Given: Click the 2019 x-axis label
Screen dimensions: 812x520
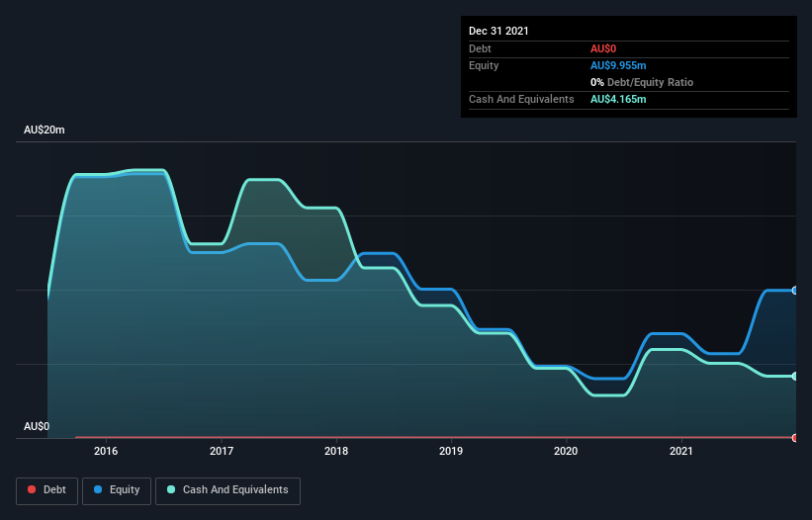Looking at the screenshot, I should coord(451,451).
